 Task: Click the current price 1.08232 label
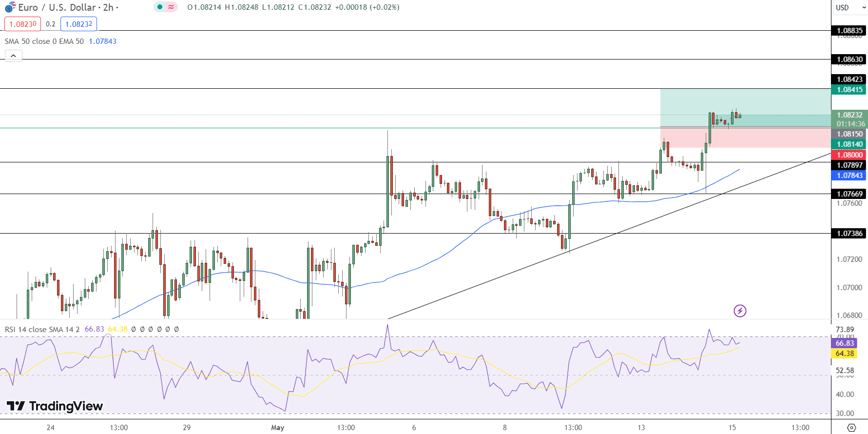click(x=849, y=115)
